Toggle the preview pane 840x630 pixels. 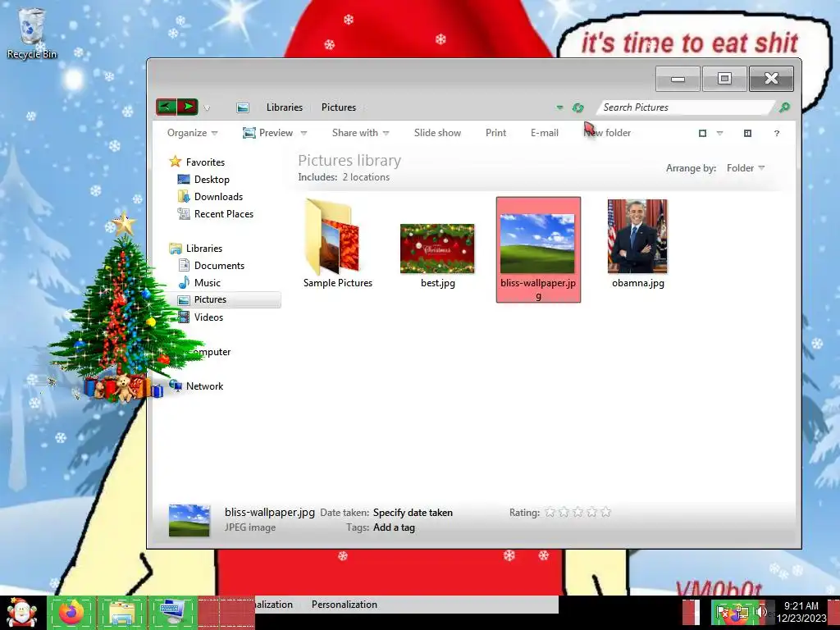tap(748, 134)
